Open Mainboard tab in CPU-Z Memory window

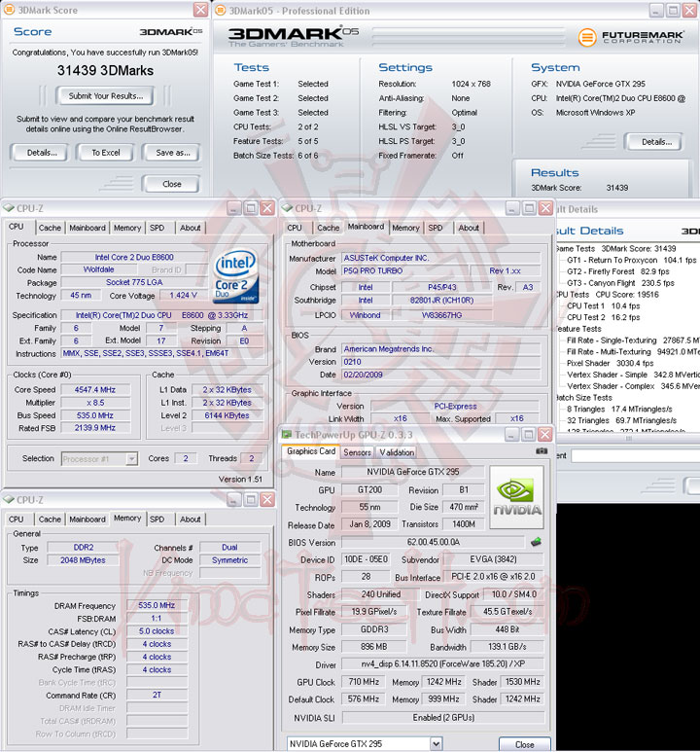[87, 519]
